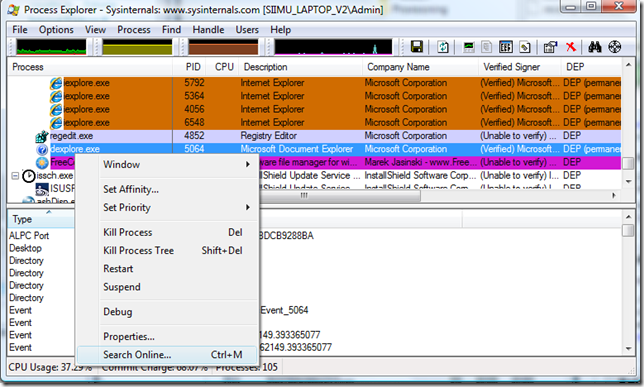Viewport: 644px width, 387px height.
Task: Choose Debug from context menu
Action: tap(168, 312)
